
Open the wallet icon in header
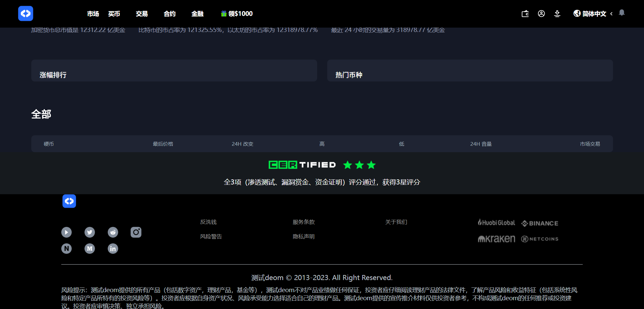525,14
